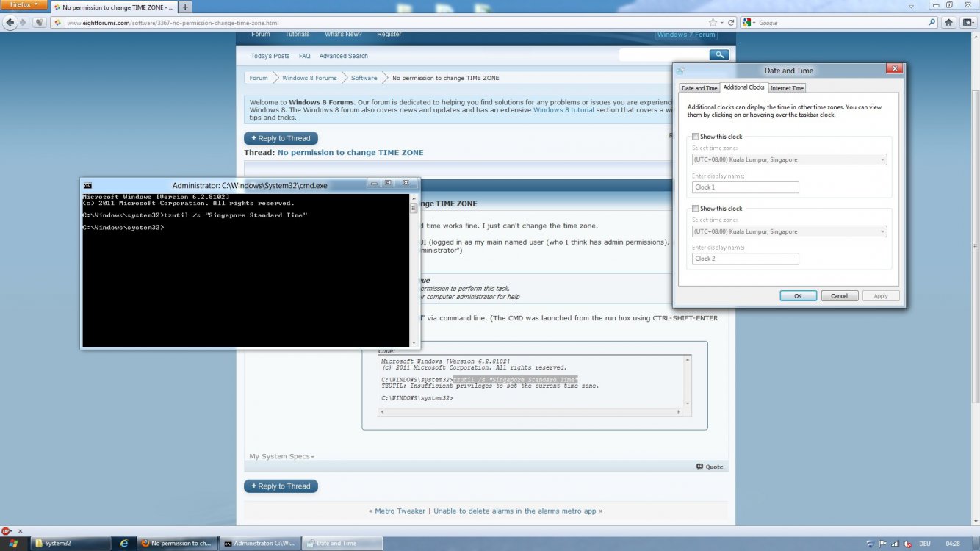980x551 pixels.
Task: Click the top '+ Reply to Thread' button
Action: click(x=281, y=138)
